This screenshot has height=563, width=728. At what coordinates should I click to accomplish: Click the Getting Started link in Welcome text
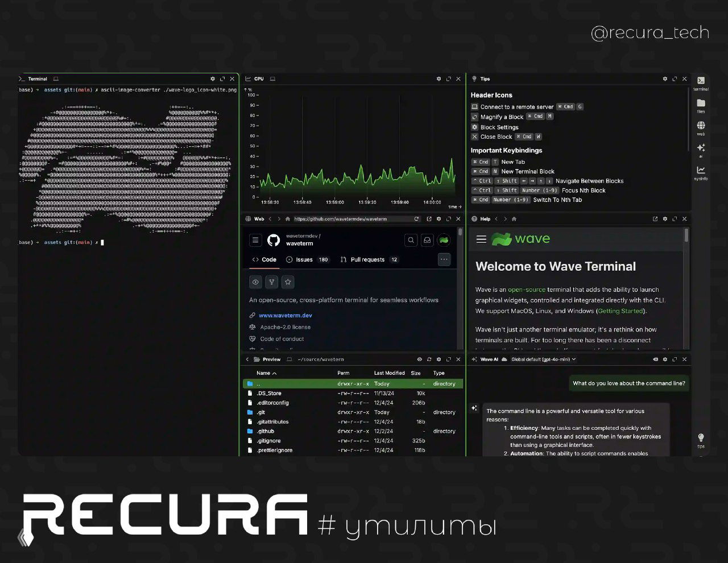pos(621,311)
